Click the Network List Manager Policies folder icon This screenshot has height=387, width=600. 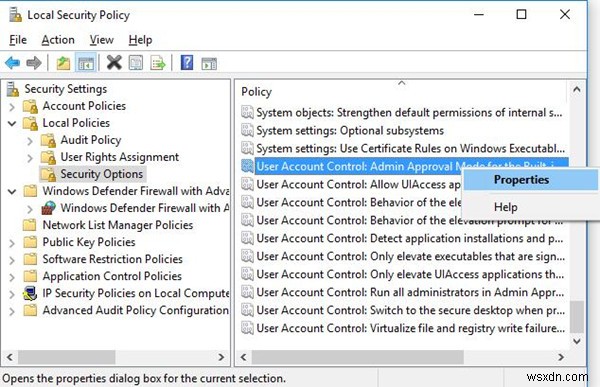(30, 225)
